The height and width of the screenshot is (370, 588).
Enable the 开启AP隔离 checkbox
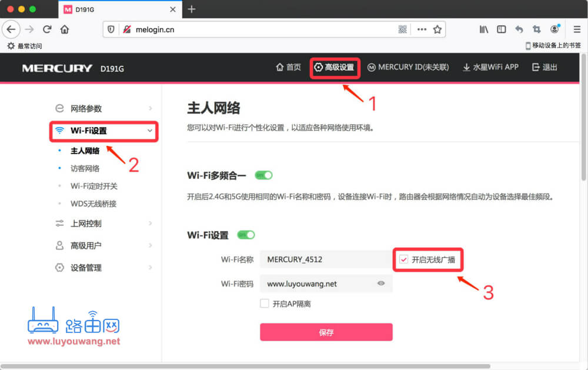[263, 303]
